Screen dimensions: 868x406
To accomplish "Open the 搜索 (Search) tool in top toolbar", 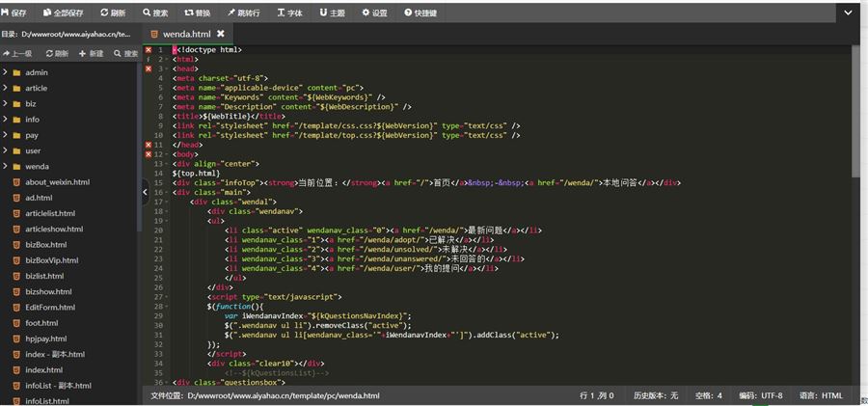I will 155,14.
